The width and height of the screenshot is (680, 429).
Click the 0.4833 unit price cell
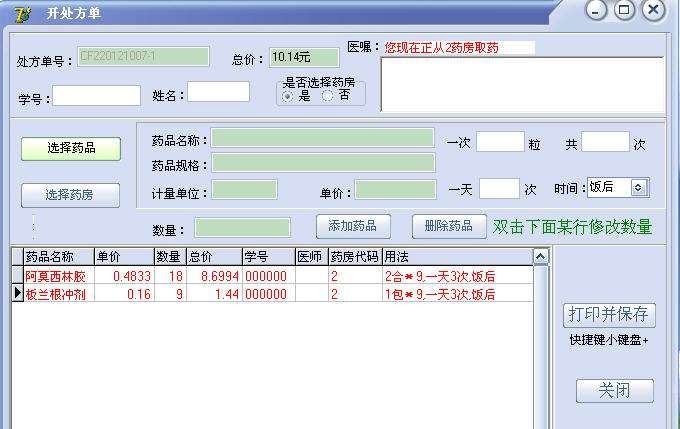click(x=124, y=276)
